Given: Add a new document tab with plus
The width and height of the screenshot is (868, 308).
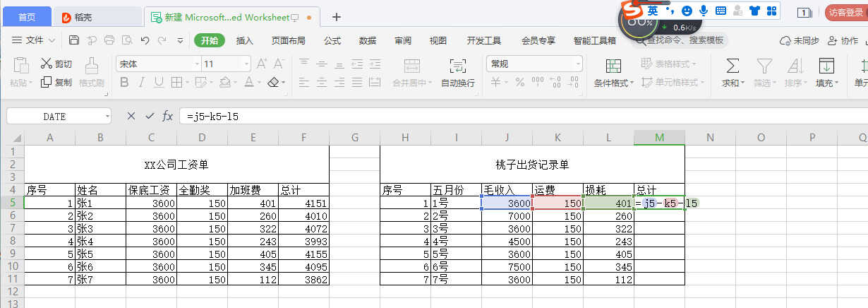Looking at the screenshot, I should pos(337,17).
